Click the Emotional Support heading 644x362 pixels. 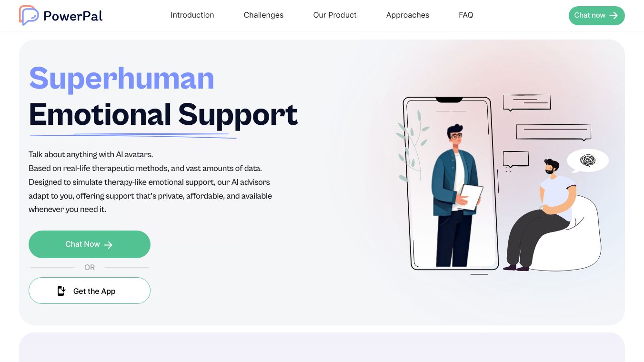tap(163, 115)
